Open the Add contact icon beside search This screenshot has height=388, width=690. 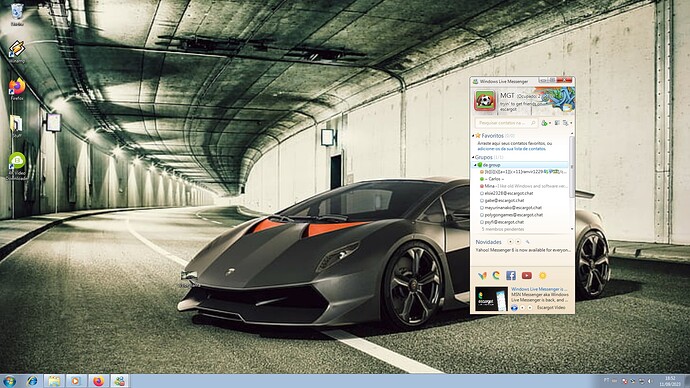tap(545, 123)
